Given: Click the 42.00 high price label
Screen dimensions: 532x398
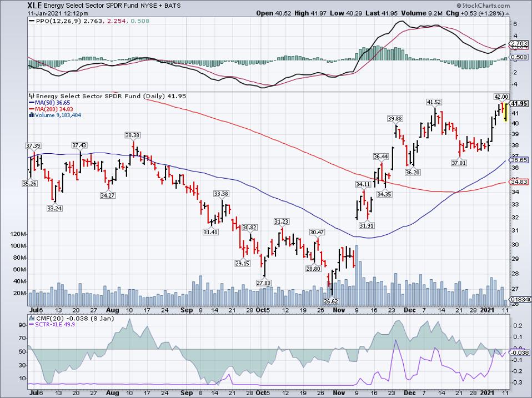Looking at the screenshot, I should pyautogui.click(x=501, y=97).
